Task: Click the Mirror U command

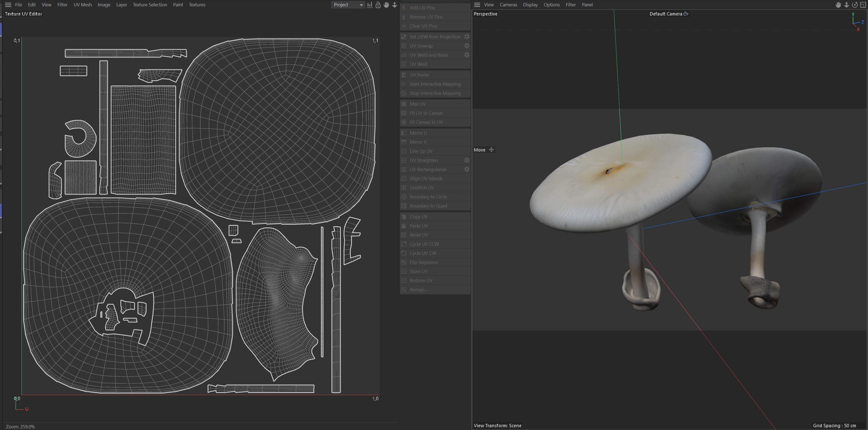Action: 418,133
